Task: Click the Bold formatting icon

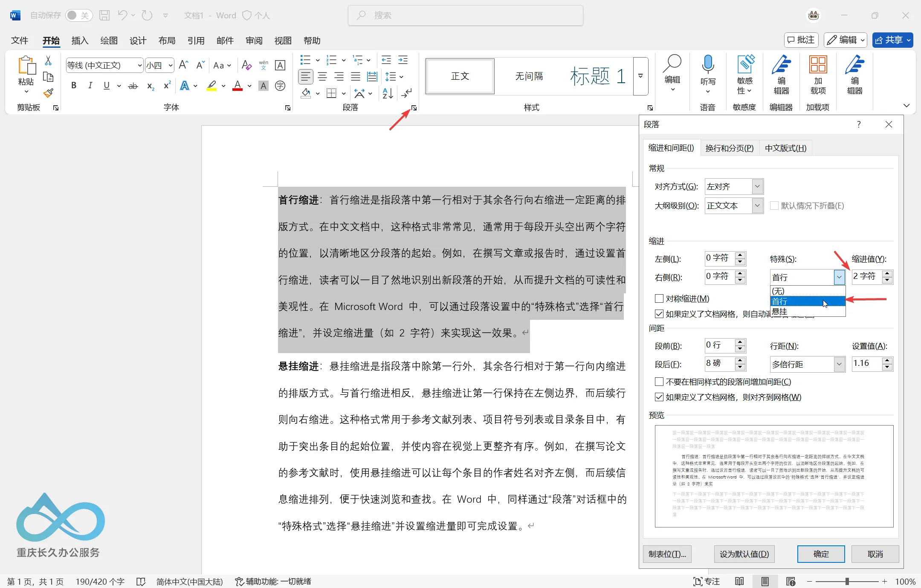Action: click(x=74, y=86)
